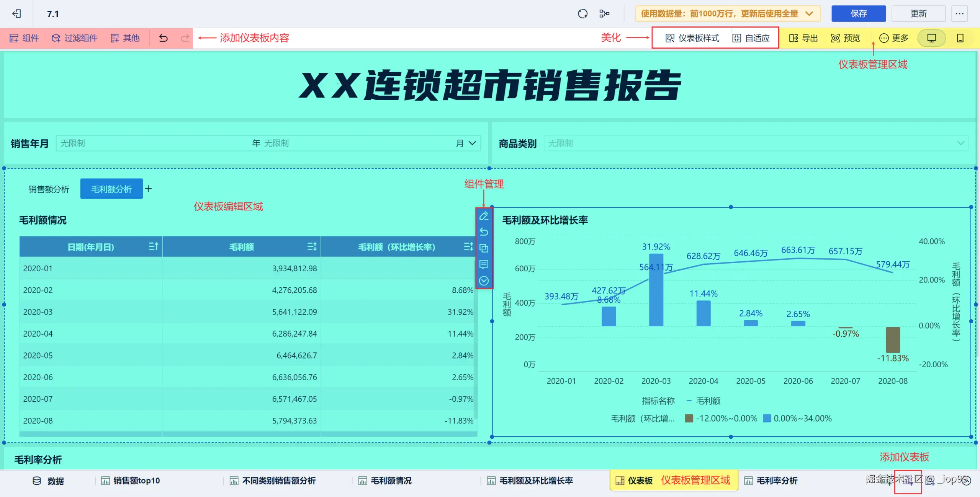Open the three-dots menu next to 更新
The width and height of the screenshot is (980, 497).
coord(959,14)
